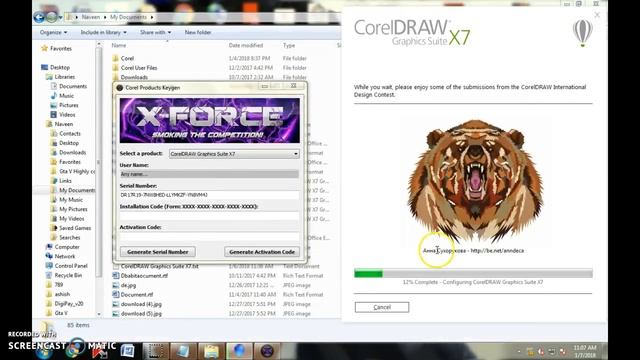Create a New folder in Explorer

pyautogui.click(x=198, y=32)
